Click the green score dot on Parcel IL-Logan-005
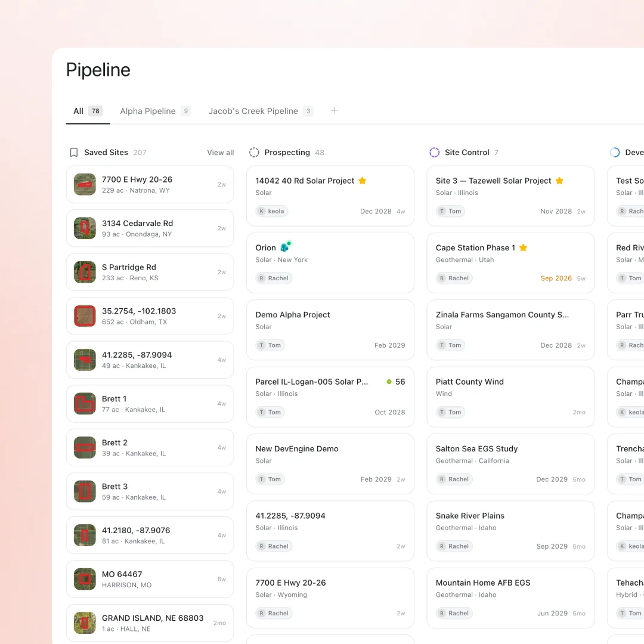The height and width of the screenshot is (644, 644). 389,382
